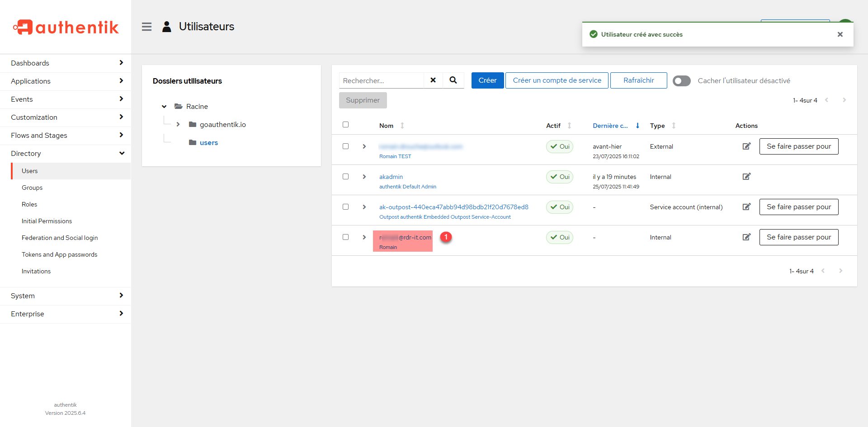Open the Groups page in sidebar

32,188
